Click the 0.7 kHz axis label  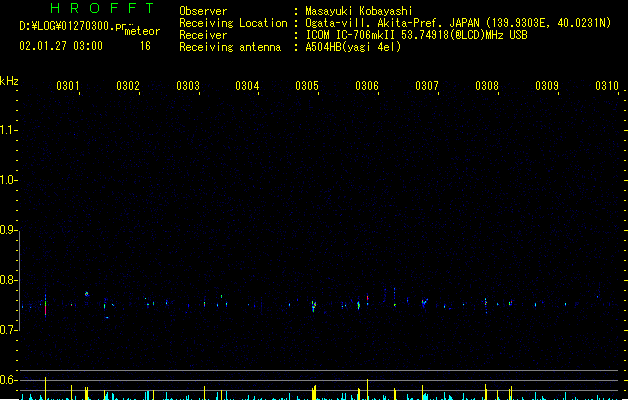tap(7, 330)
